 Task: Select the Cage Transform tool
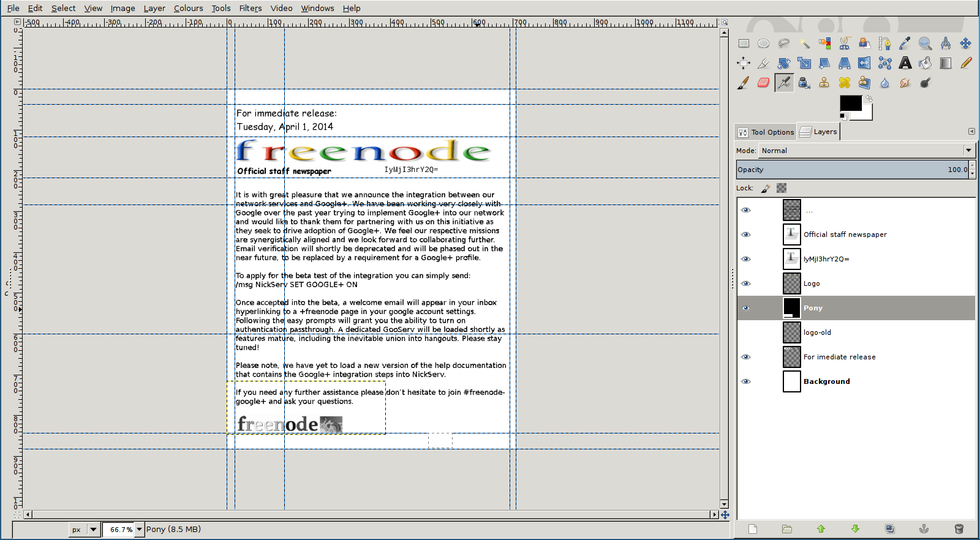click(x=884, y=63)
